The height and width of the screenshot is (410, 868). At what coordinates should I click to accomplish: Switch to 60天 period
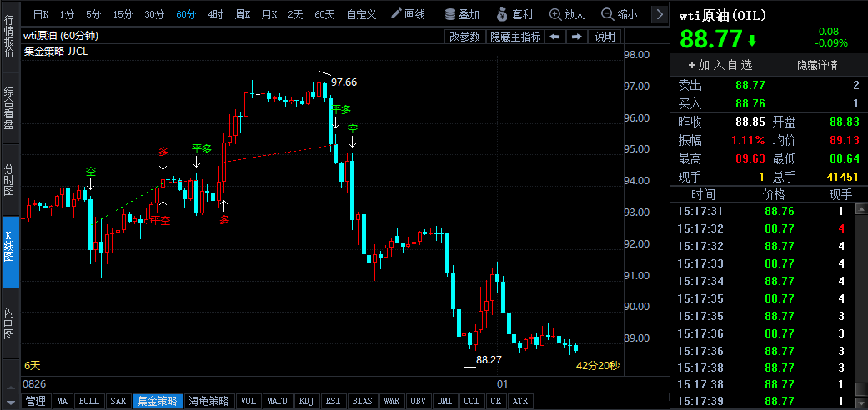coord(324,14)
